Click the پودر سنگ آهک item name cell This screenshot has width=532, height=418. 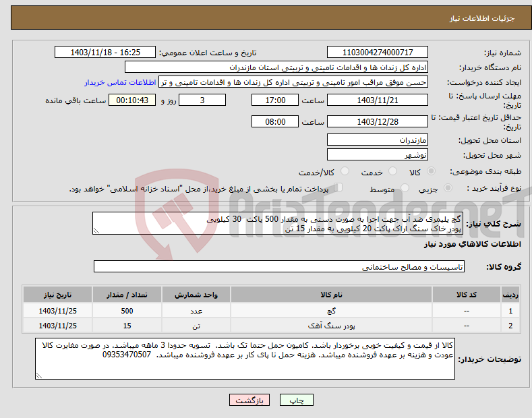331,326
